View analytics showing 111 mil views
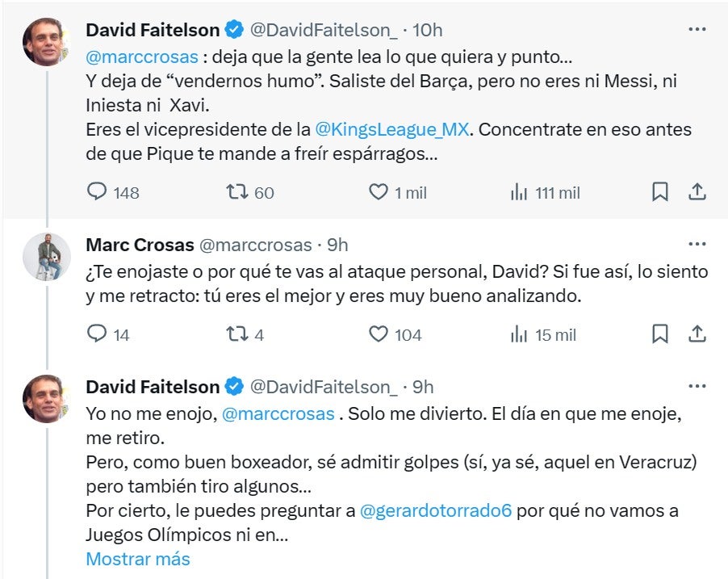Image resolution: width=728 pixels, height=579 pixels. tap(519, 192)
